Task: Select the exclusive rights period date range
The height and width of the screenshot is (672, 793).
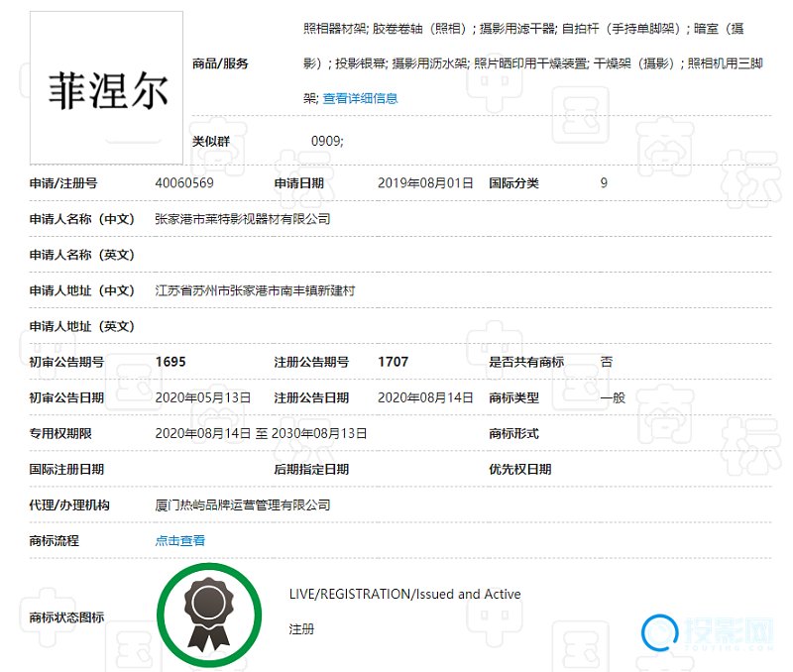Action: [261, 434]
